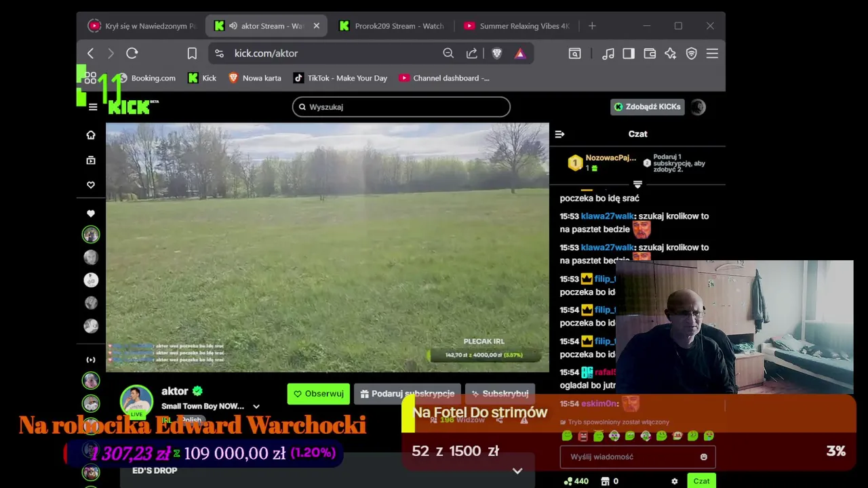Toggle the Kick sidebar hamburger menu
This screenshot has width=868, height=488.
(x=93, y=107)
